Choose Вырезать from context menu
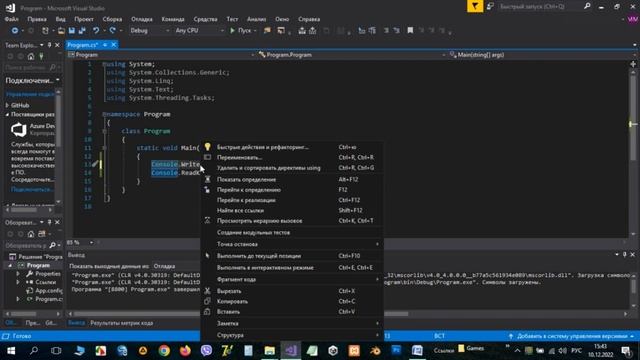 pyautogui.click(x=292, y=291)
